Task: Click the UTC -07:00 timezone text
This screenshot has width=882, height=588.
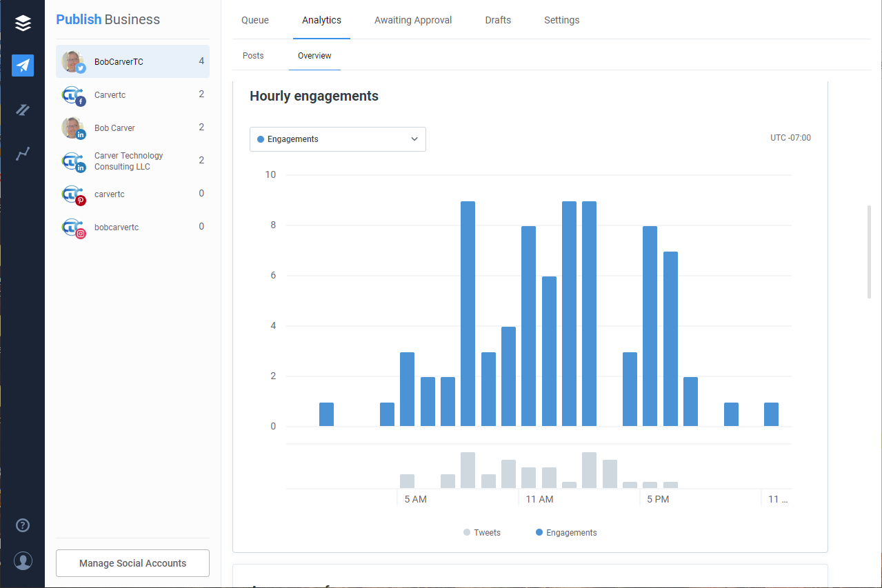Action: coord(790,138)
